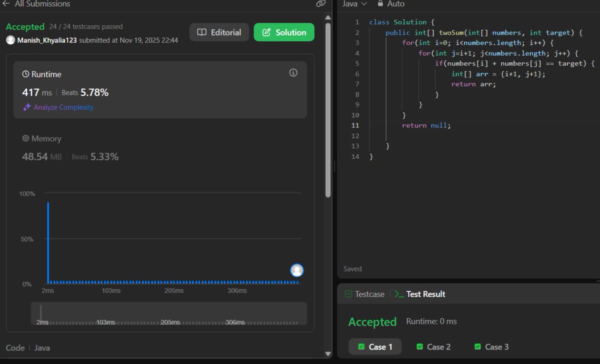Click line 11 'return null;' in editor
600x364 pixels.
pyautogui.click(x=426, y=125)
